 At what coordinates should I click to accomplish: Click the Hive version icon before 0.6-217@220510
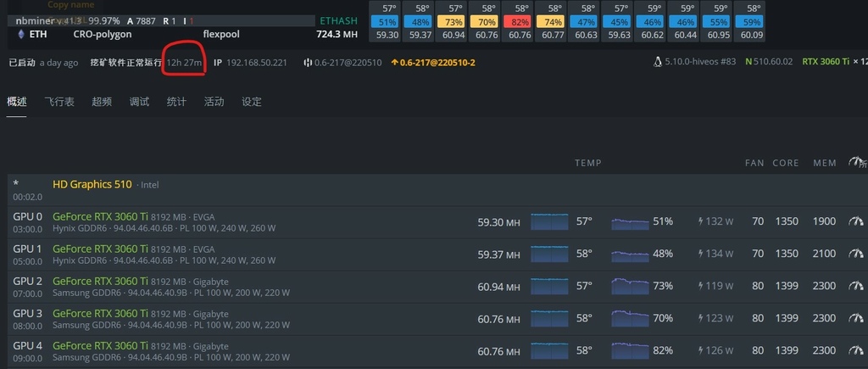[x=308, y=63]
